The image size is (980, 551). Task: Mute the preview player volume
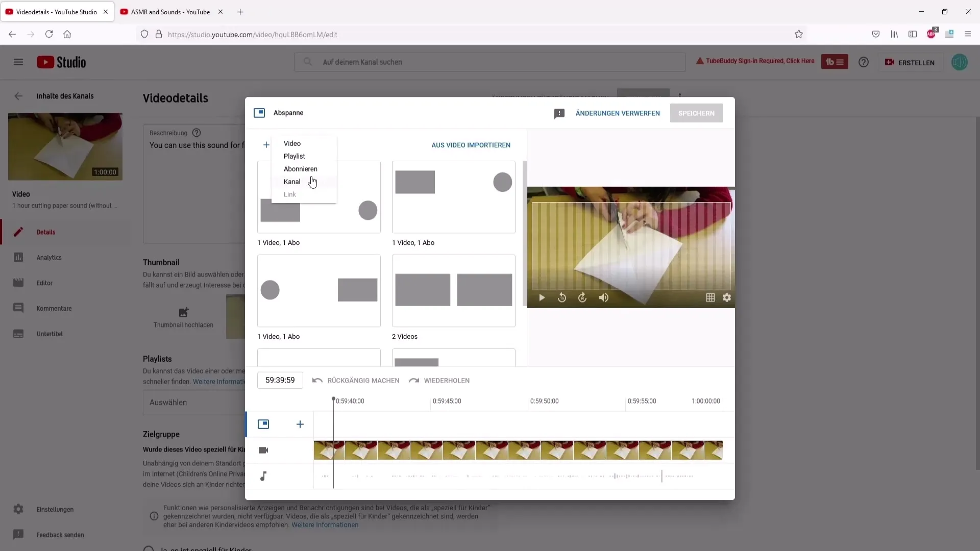tap(604, 298)
